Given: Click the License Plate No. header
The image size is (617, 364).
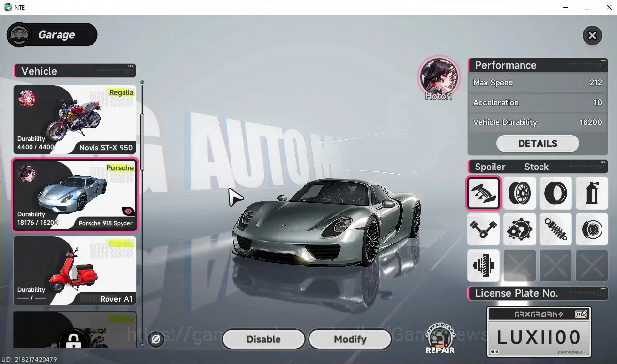Looking at the screenshot, I should tap(538, 293).
